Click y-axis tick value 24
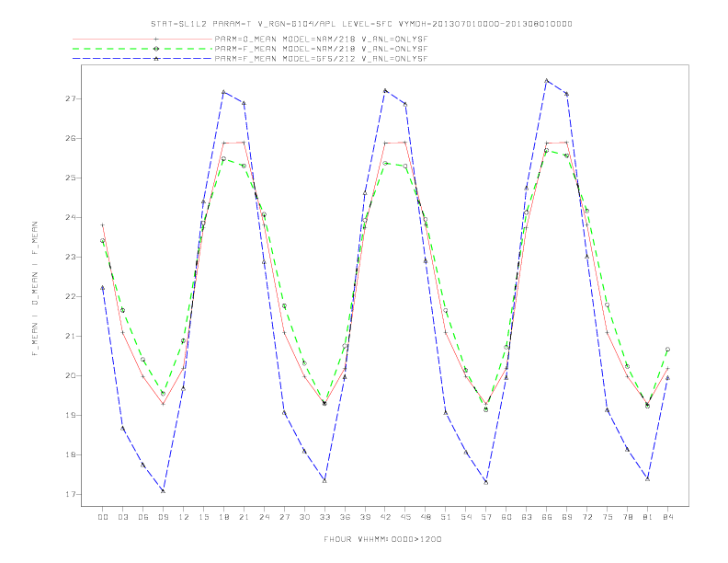Image resolution: width=728 pixels, height=563 pixels. coord(70,217)
